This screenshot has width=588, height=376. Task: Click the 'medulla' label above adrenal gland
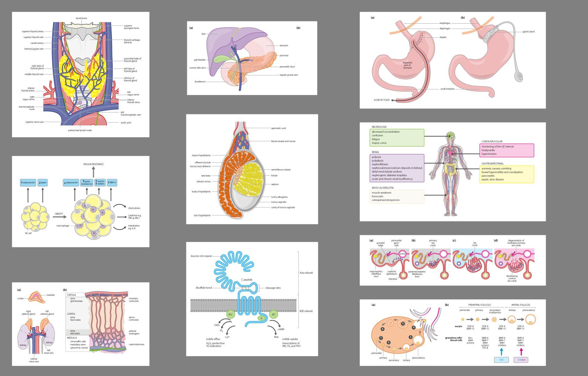tap(51, 295)
